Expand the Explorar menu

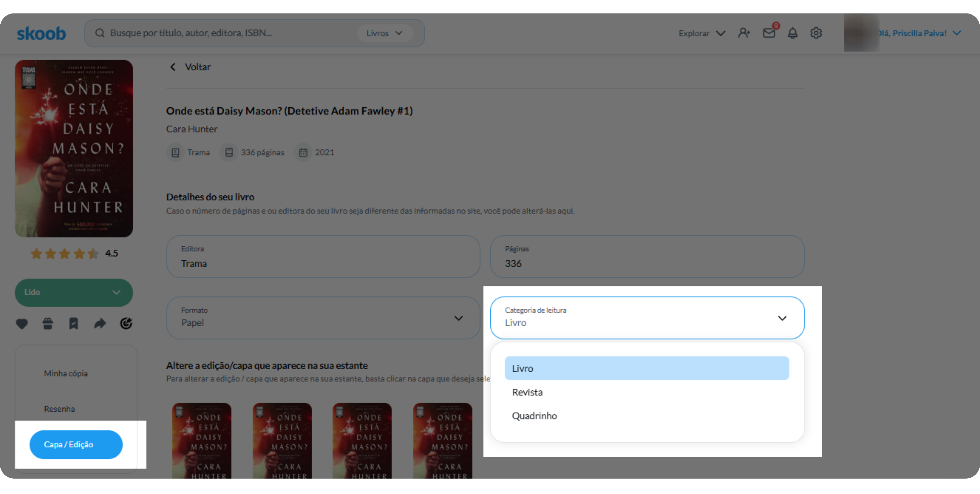tap(702, 33)
